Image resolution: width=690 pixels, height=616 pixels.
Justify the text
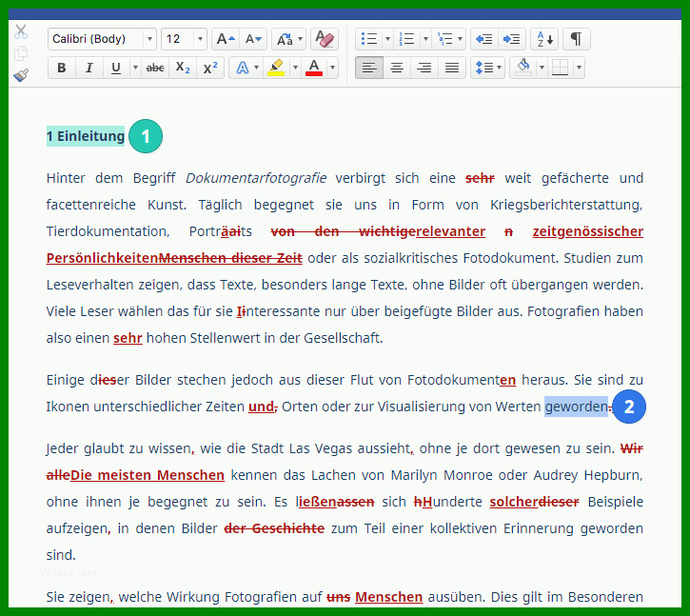[x=452, y=68]
